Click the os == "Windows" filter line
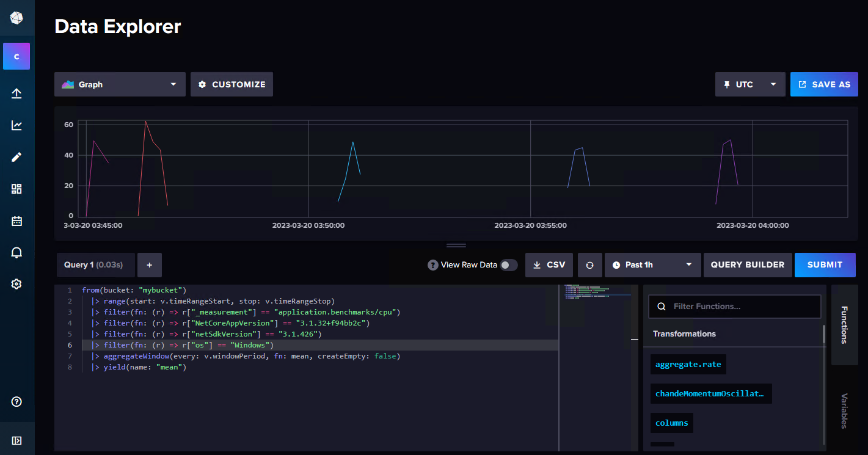Viewport: 868px width, 455px height. click(x=183, y=345)
